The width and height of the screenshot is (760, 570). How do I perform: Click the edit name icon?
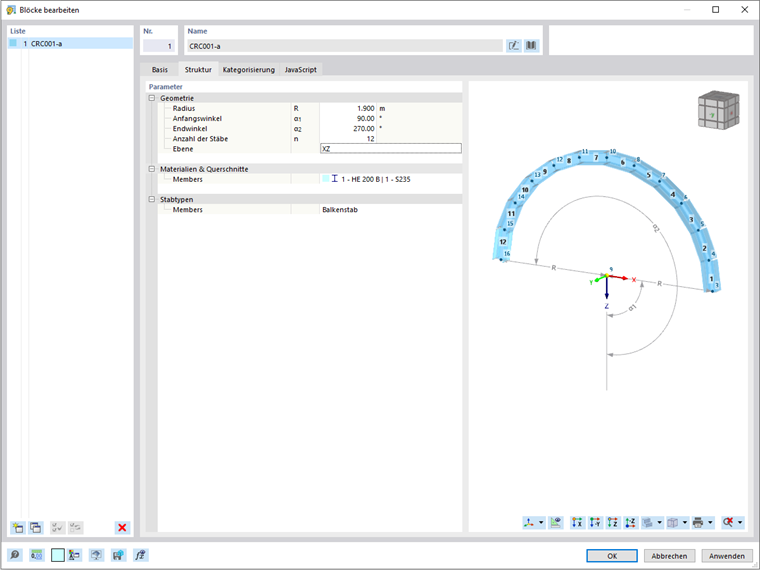click(x=513, y=46)
